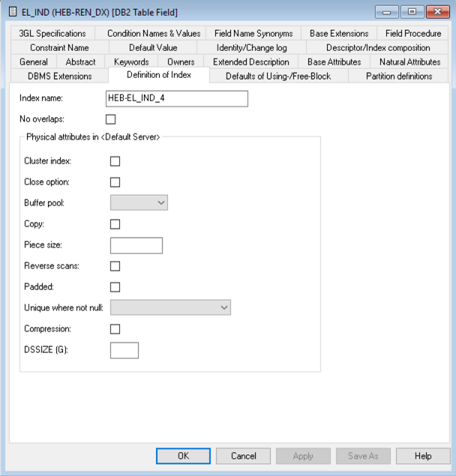456x476 pixels.
Task: Enable the No overlaps checkbox
Action: (x=111, y=119)
